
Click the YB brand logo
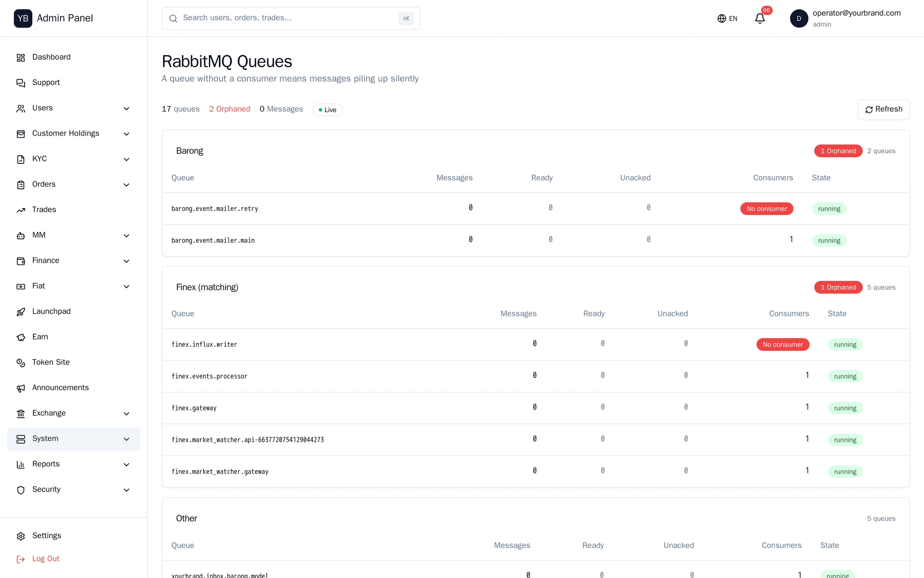coord(23,18)
